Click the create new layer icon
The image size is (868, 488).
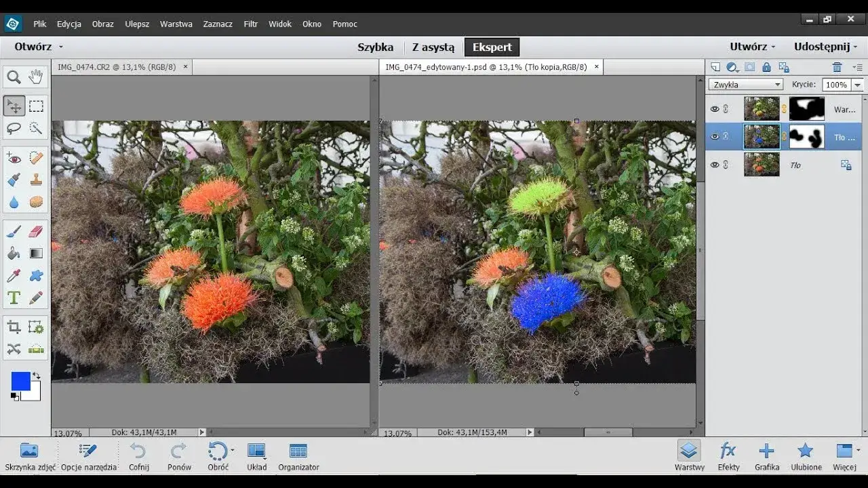click(x=715, y=67)
